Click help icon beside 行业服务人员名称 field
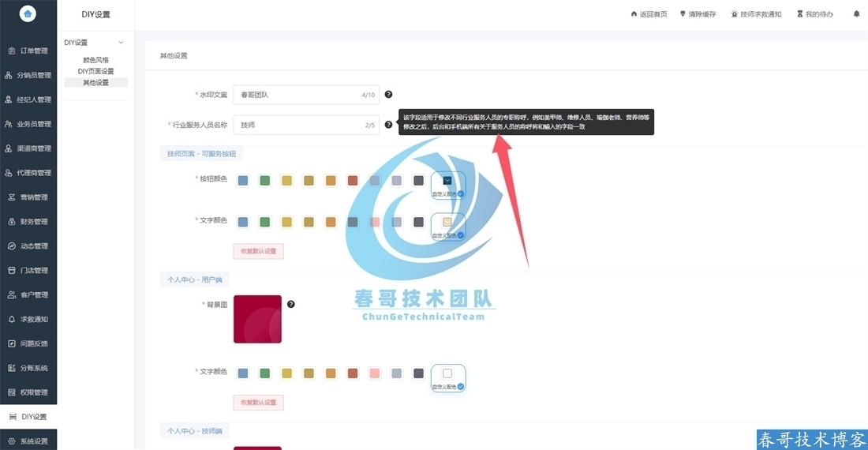Viewport: 868px width, 450px height. point(388,125)
